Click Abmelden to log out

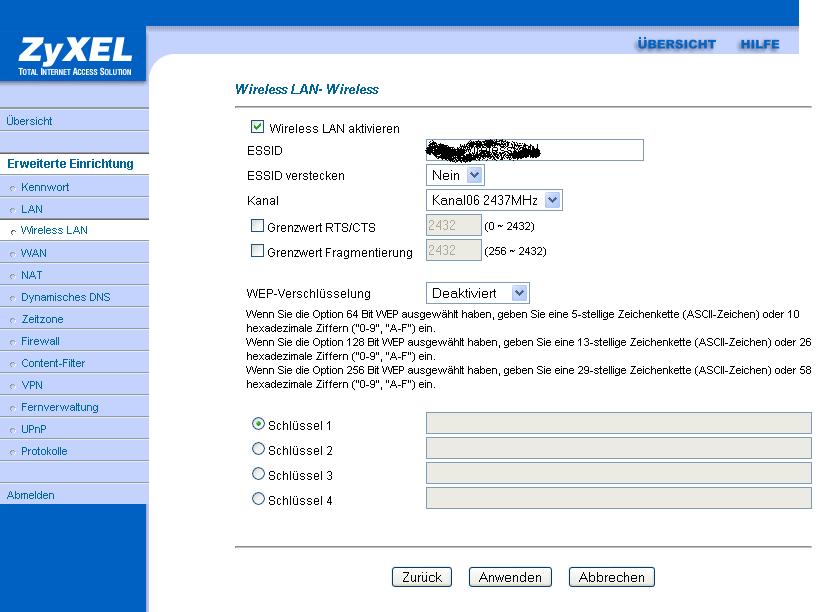pyautogui.click(x=31, y=495)
